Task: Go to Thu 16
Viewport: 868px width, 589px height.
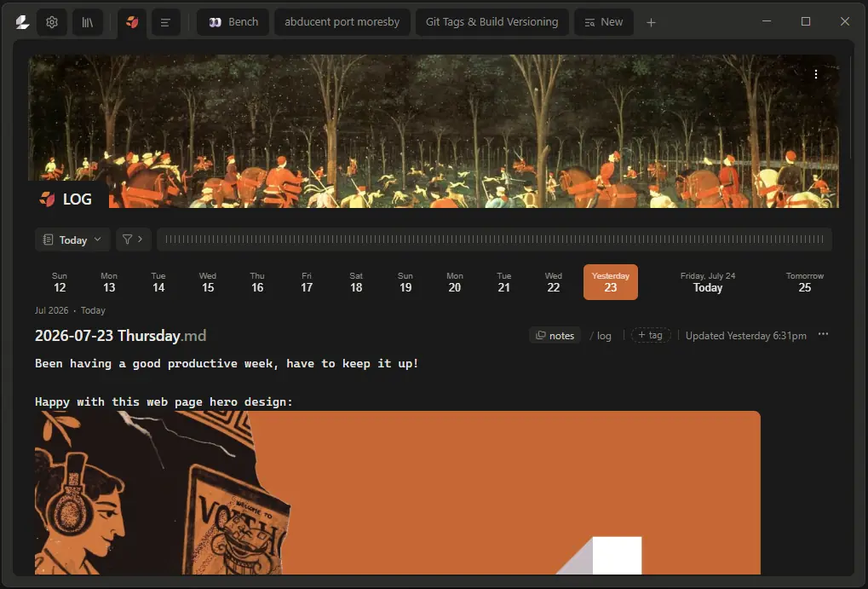Action: point(257,282)
